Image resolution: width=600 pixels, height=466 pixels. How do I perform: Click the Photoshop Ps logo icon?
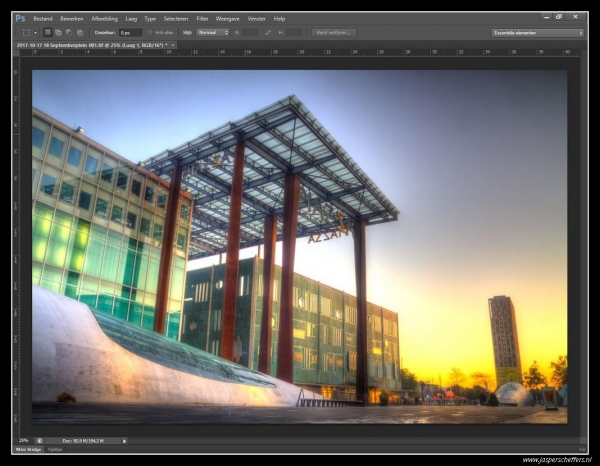(x=20, y=18)
